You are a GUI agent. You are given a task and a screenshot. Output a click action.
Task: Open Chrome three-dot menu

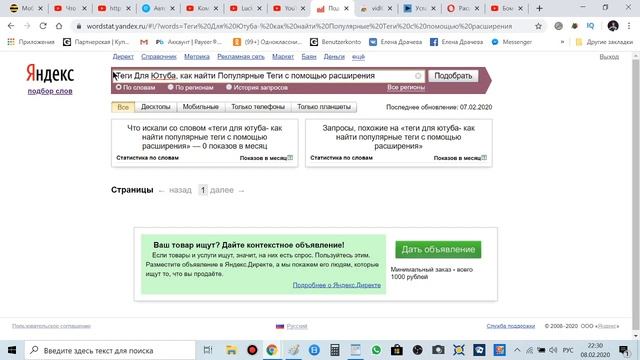629,26
